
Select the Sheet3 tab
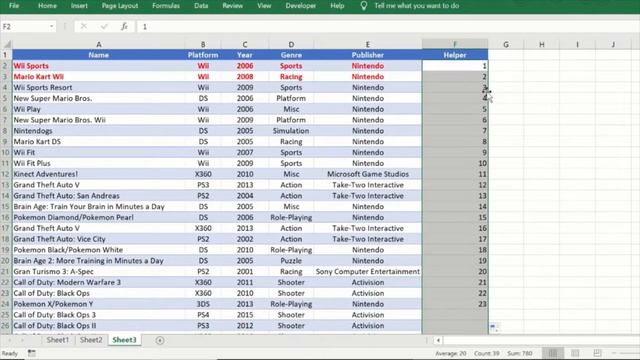[x=124, y=340]
